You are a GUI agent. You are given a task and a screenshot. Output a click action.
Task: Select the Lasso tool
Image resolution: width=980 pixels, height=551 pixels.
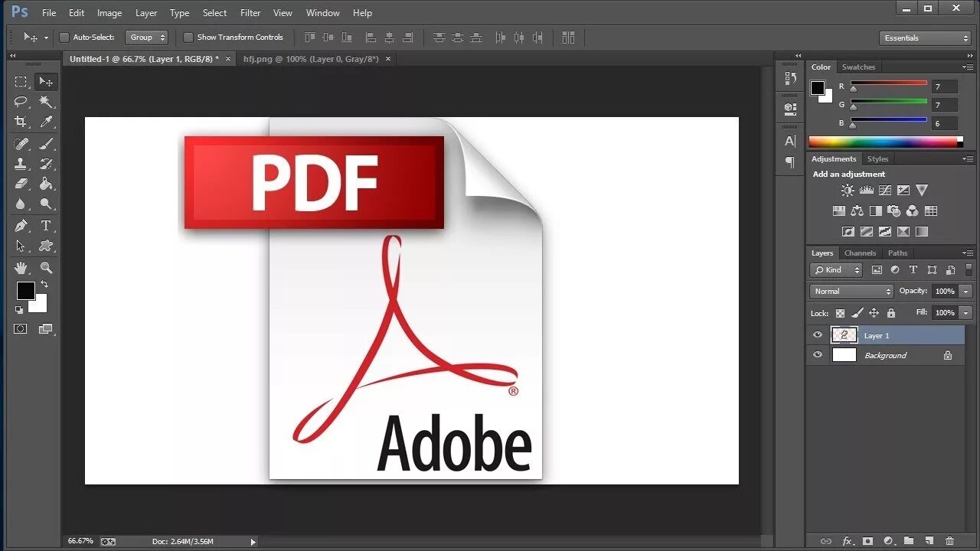(21, 101)
